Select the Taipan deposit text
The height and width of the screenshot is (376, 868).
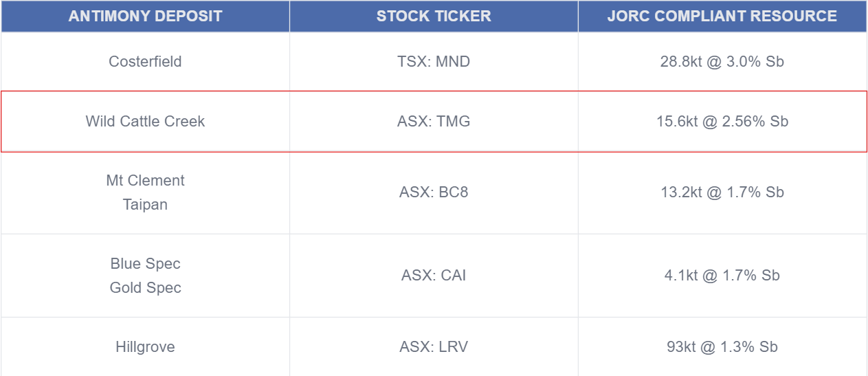coord(145,205)
